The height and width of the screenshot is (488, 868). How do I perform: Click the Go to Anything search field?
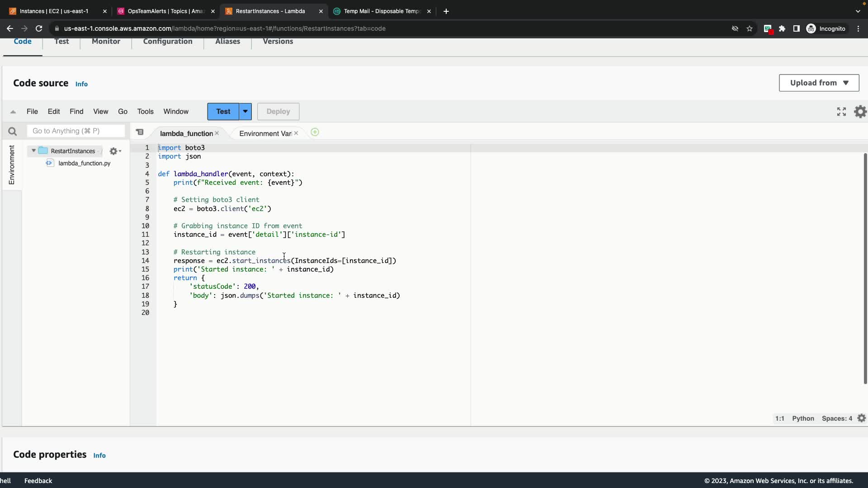click(75, 131)
